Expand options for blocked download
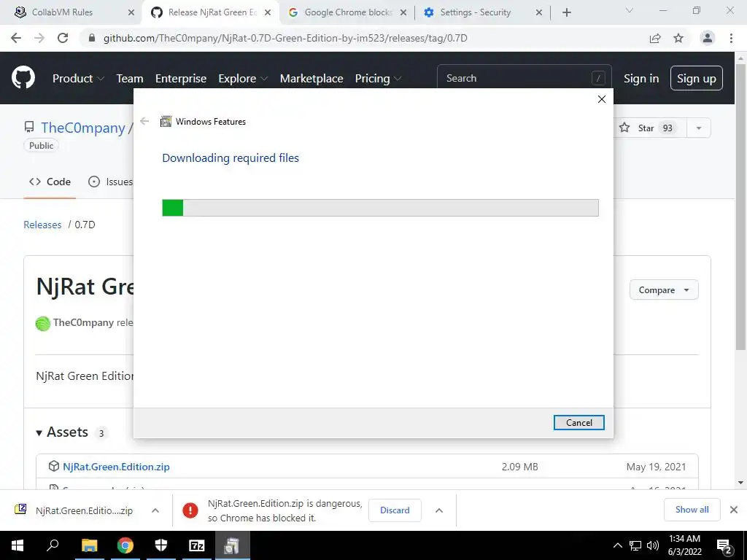 [x=438, y=510]
